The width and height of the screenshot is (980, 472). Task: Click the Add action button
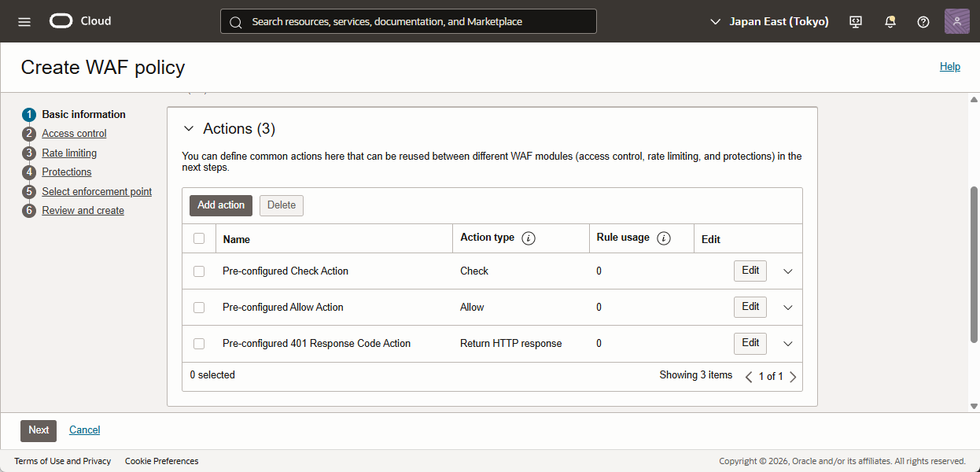point(221,205)
